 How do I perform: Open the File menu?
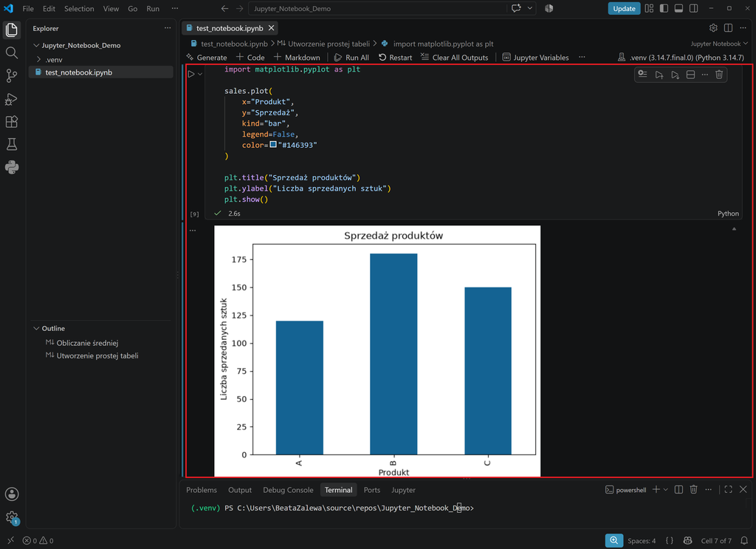pos(28,8)
